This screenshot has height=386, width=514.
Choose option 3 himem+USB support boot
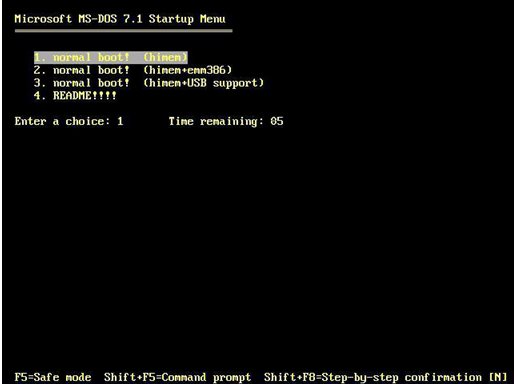tap(149, 83)
